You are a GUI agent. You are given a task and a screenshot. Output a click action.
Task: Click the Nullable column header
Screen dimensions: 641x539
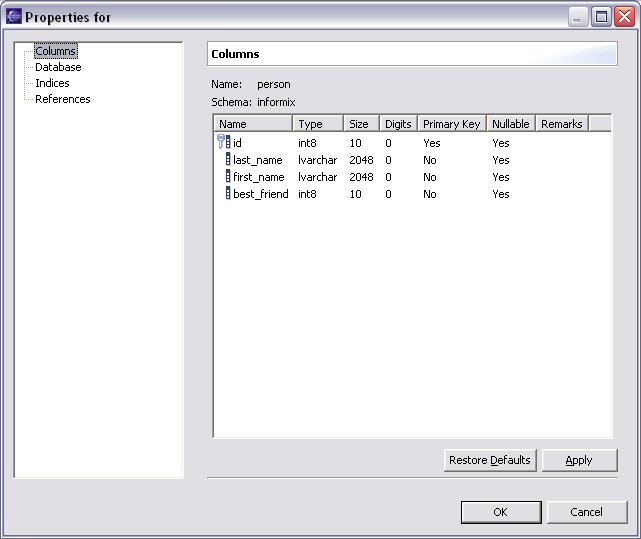tap(510, 124)
